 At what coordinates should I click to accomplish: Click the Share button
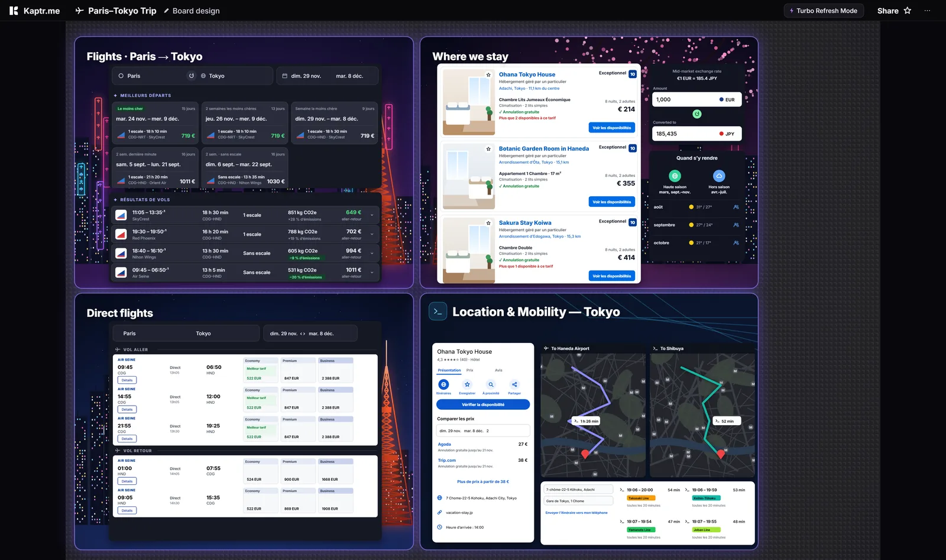click(x=887, y=11)
